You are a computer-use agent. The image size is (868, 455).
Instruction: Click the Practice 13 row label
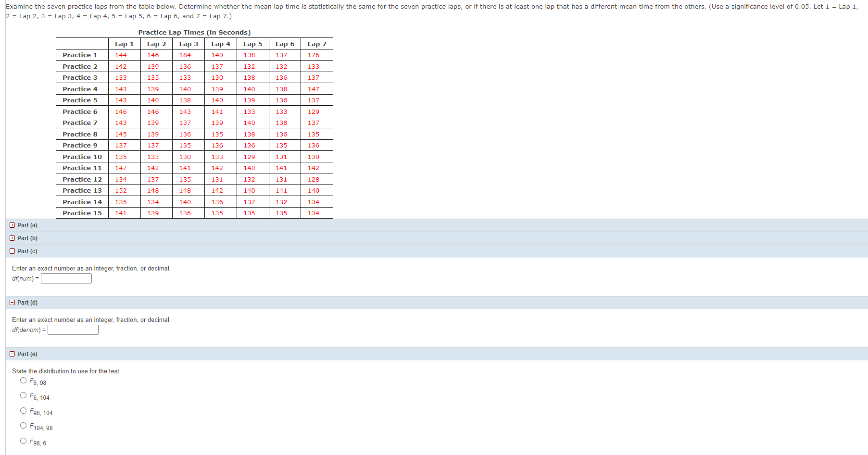pos(82,191)
